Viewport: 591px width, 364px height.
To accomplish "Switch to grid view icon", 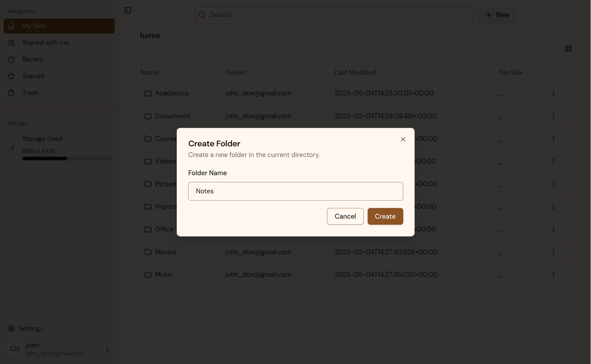I will point(568,48).
